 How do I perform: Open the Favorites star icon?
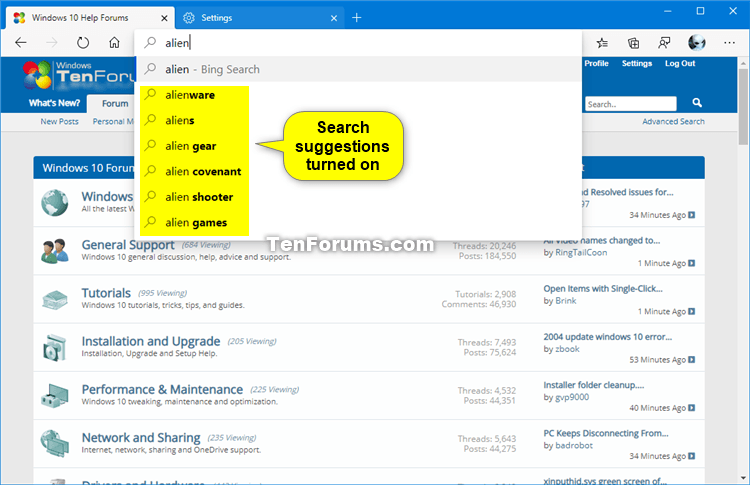[602, 43]
